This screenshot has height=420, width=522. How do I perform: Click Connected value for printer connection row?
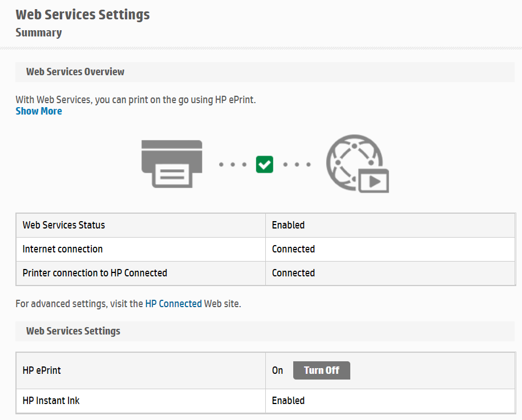(293, 273)
